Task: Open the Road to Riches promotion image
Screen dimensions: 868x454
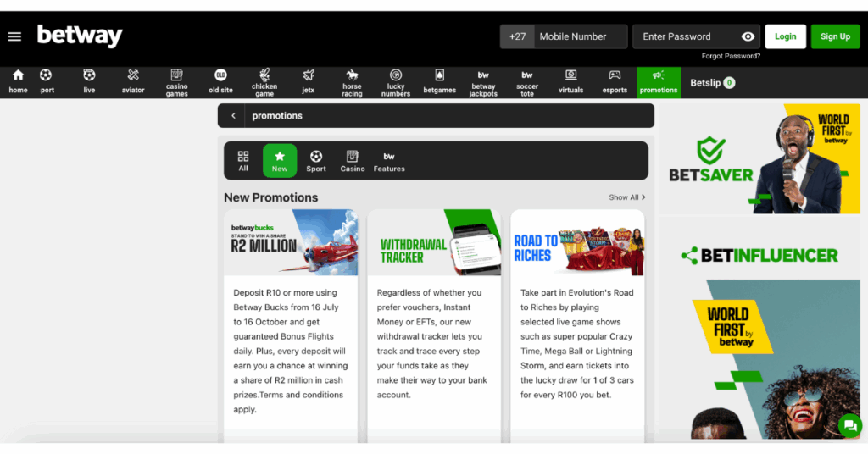Action: click(577, 242)
